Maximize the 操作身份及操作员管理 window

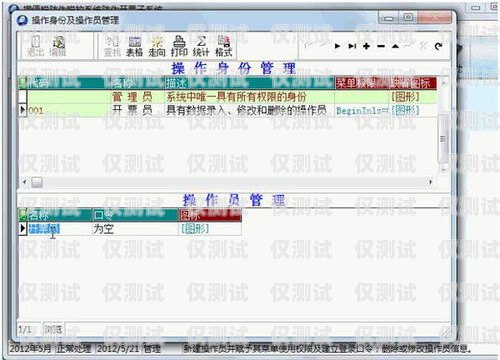tap(408, 17)
